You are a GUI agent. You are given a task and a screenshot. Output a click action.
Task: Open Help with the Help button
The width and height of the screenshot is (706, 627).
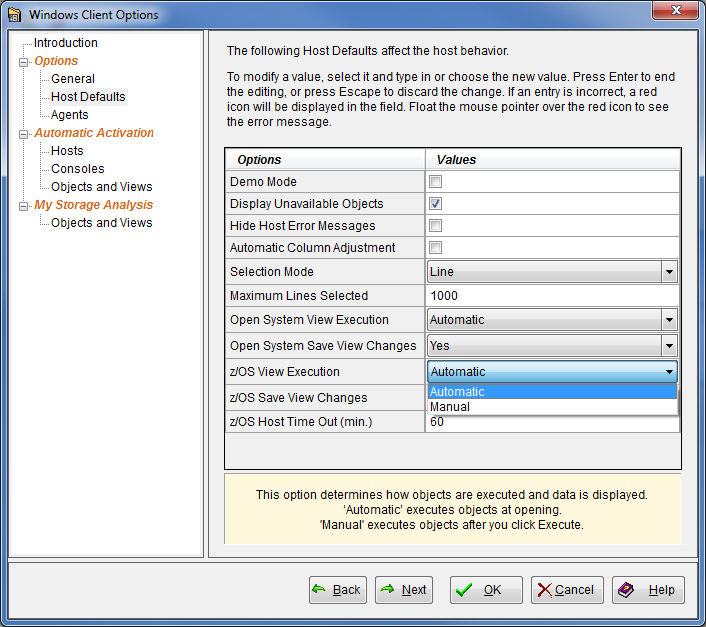coord(648,590)
